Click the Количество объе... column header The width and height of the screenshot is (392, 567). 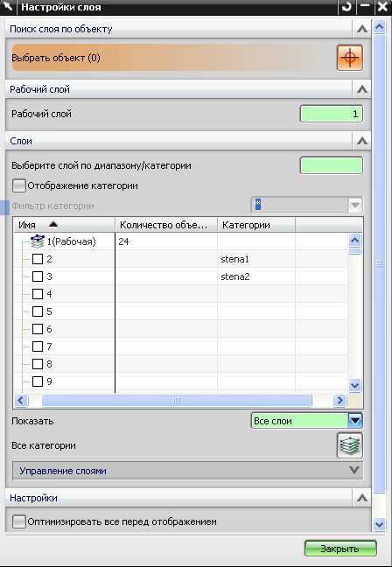(x=166, y=225)
